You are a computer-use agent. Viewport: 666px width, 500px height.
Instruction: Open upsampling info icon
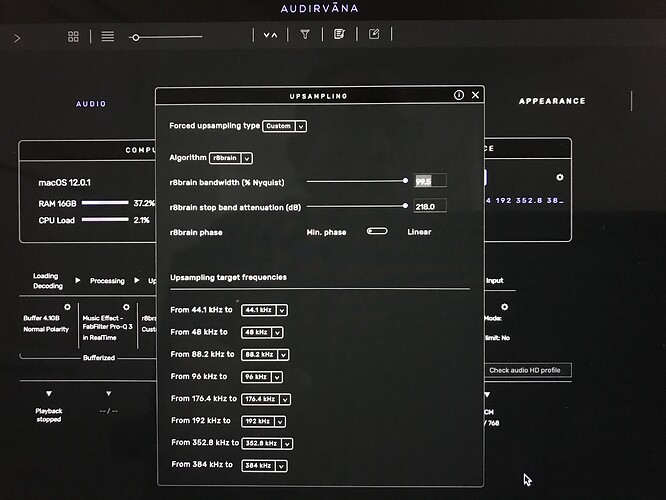pyautogui.click(x=459, y=95)
